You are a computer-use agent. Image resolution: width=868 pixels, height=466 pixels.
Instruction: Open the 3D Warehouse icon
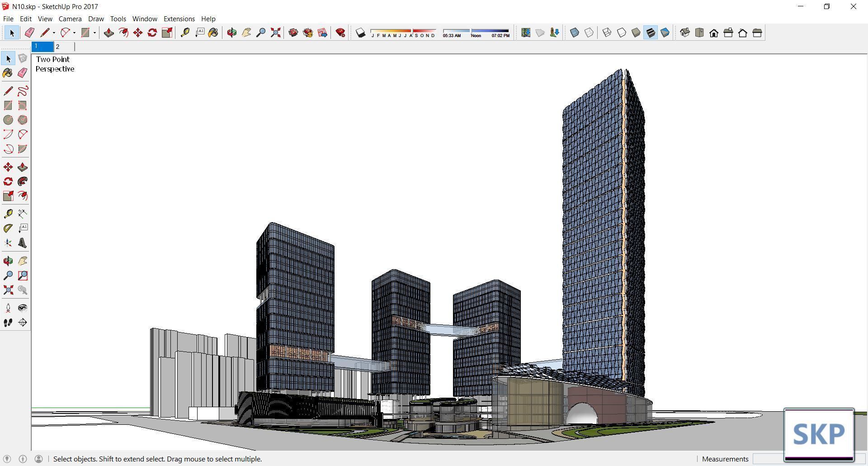[x=293, y=33]
